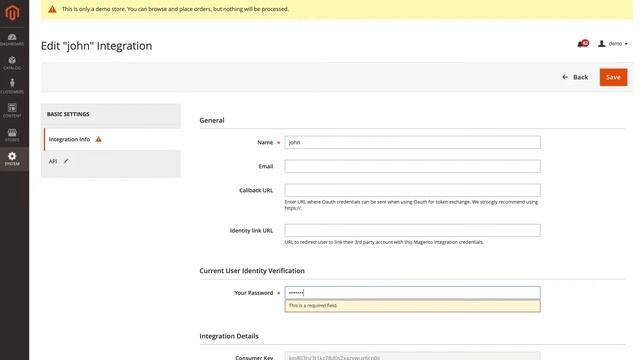Select the Integration Info tab

coord(112,139)
